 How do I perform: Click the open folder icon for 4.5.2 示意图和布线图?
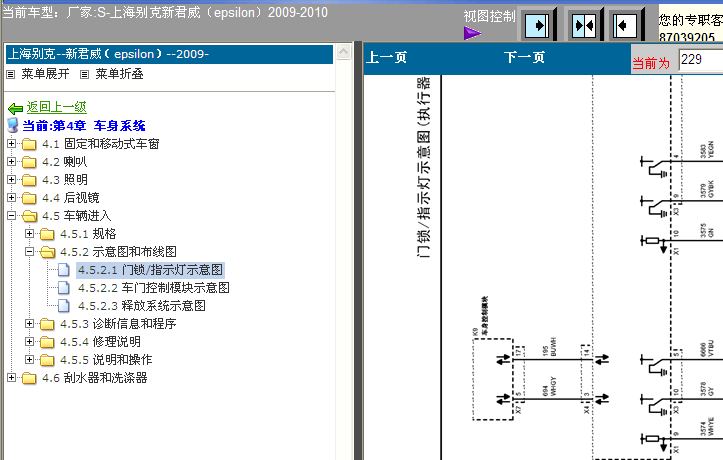point(47,252)
